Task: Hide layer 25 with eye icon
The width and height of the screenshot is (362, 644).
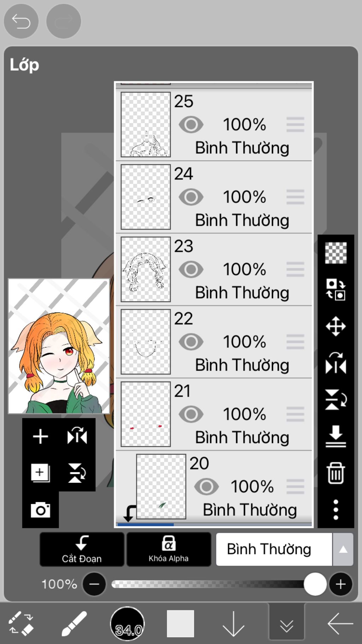Action: (191, 124)
